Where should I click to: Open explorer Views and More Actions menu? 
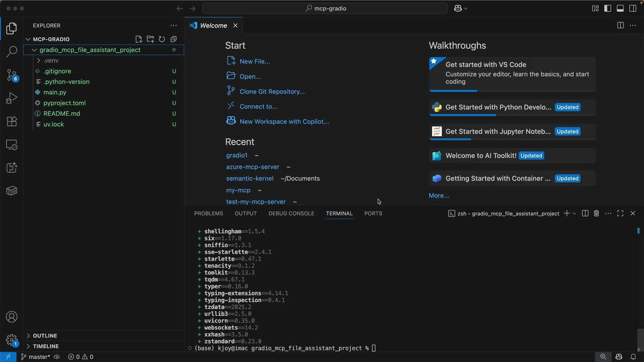[174, 25]
